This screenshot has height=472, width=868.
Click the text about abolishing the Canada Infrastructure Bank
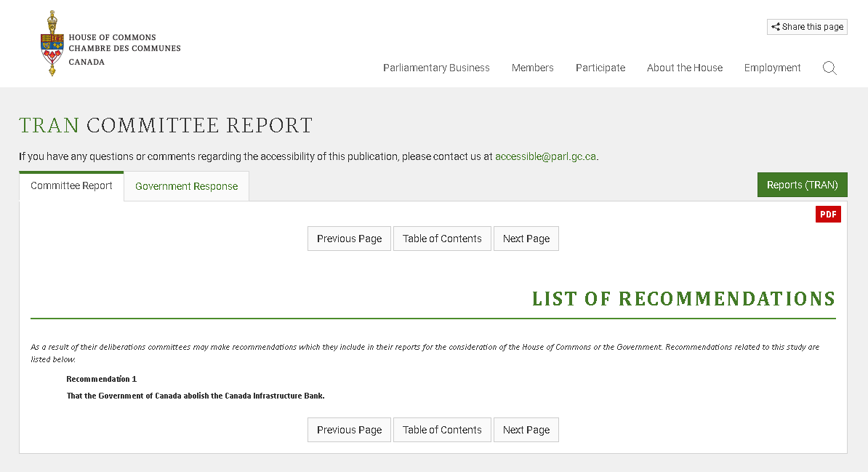(x=196, y=396)
